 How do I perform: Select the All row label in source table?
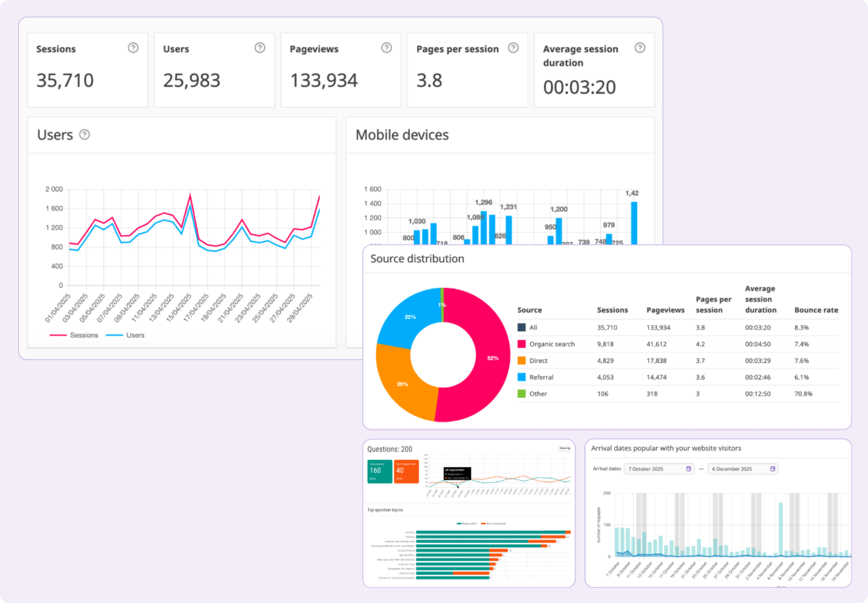pyautogui.click(x=533, y=327)
